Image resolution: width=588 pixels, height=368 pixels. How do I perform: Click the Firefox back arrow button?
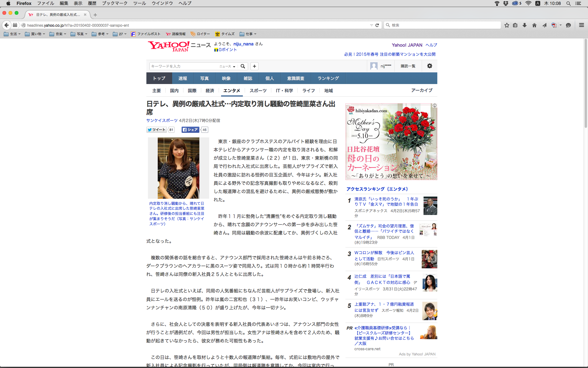tap(6, 25)
